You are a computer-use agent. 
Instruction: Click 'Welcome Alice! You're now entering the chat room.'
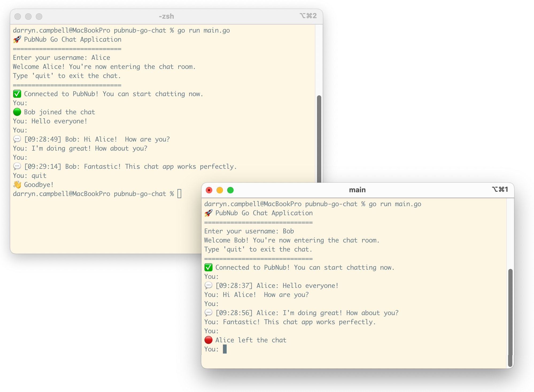104,67
